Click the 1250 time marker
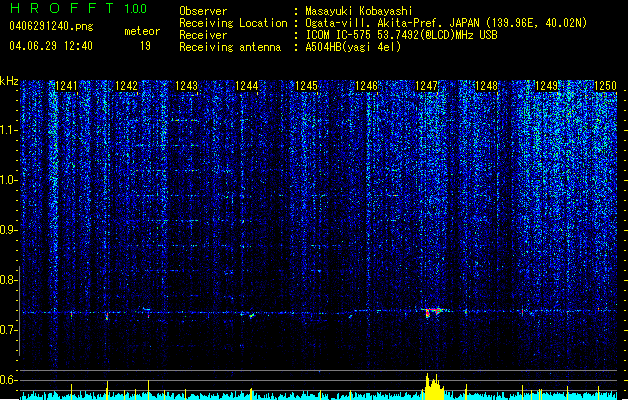The width and height of the screenshot is (629, 400). [605, 86]
